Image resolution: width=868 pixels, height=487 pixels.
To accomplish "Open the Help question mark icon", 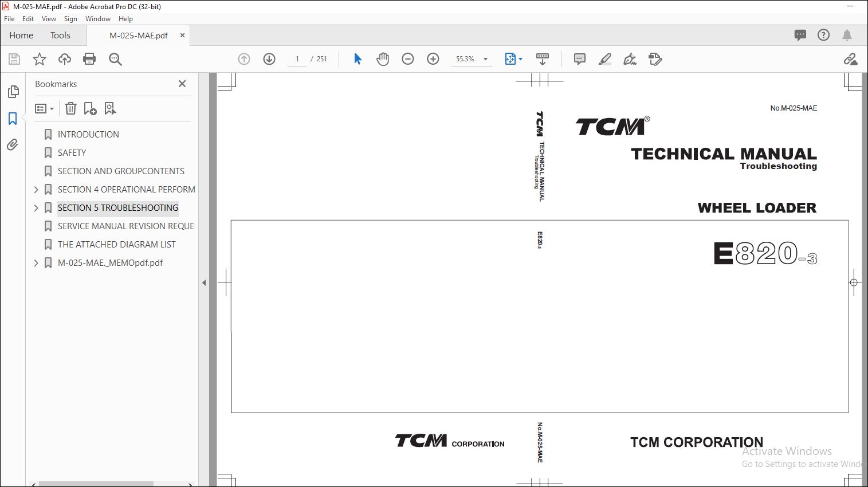I will 823,35.
